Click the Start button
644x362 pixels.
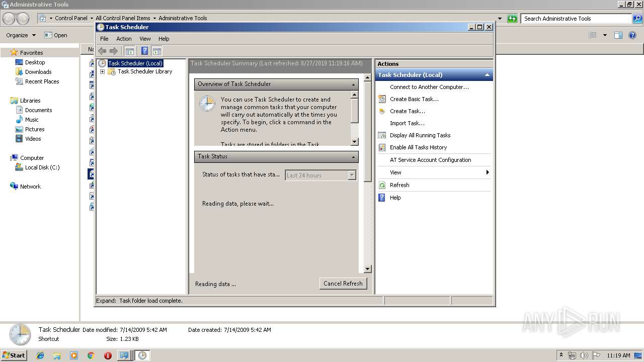point(14,355)
